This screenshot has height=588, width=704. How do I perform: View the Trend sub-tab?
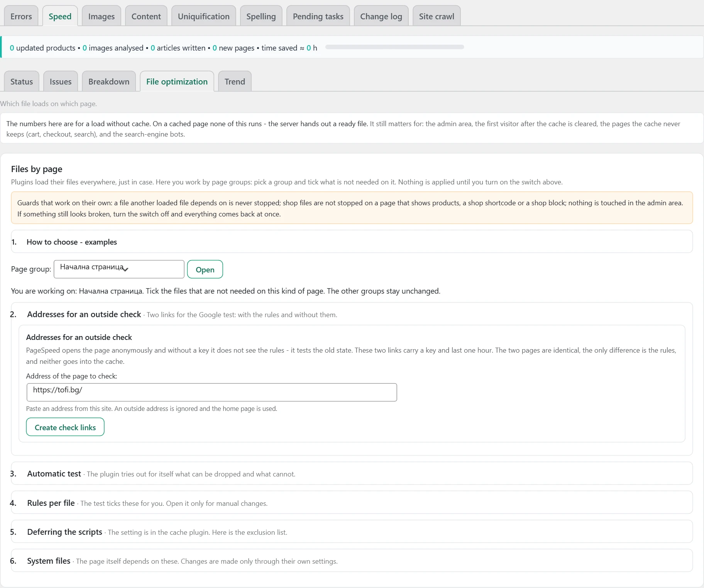click(x=235, y=81)
